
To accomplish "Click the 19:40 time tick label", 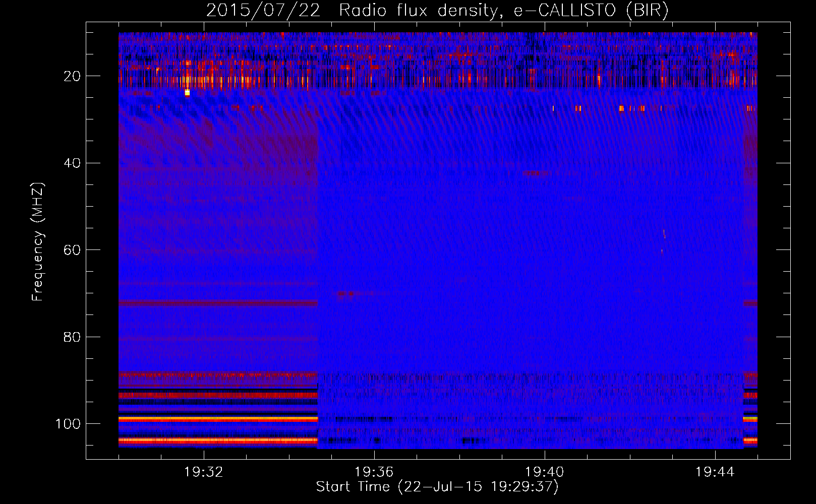I will pyautogui.click(x=545, y=472).
